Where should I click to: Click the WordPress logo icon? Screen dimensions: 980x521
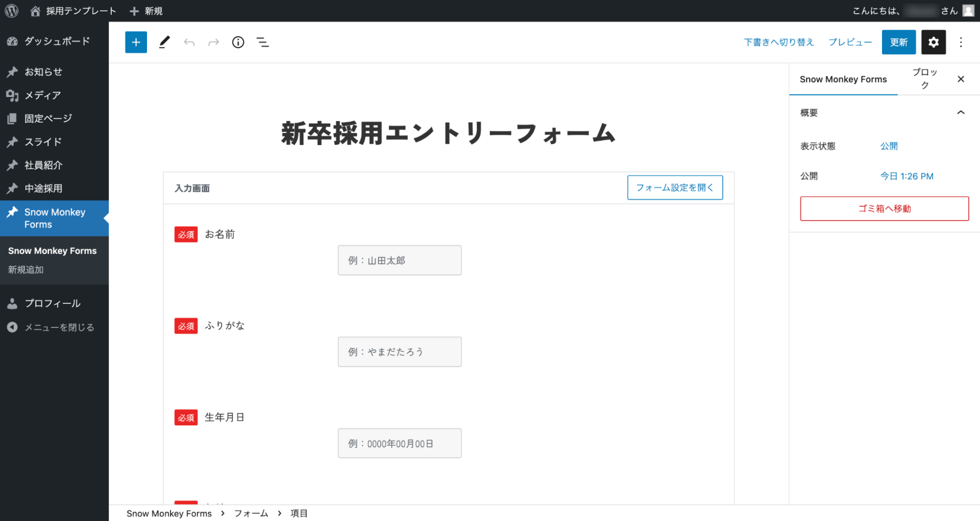tap(12, 11)
